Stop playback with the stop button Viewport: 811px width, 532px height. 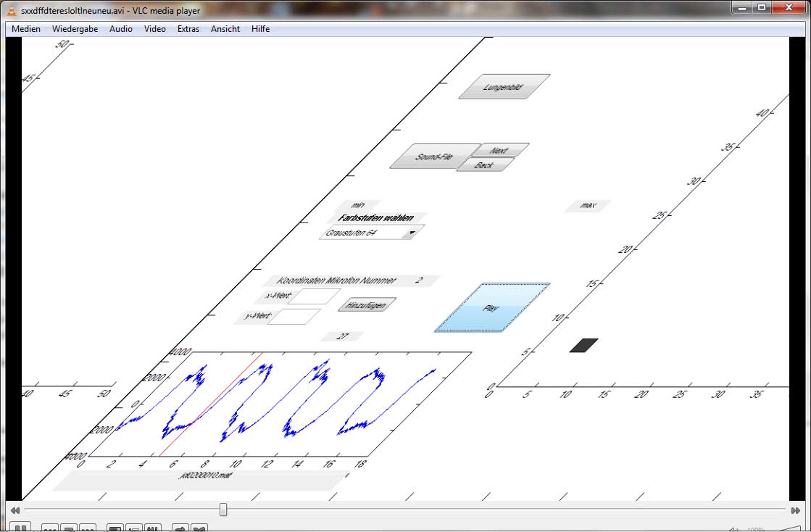[69, 528]
